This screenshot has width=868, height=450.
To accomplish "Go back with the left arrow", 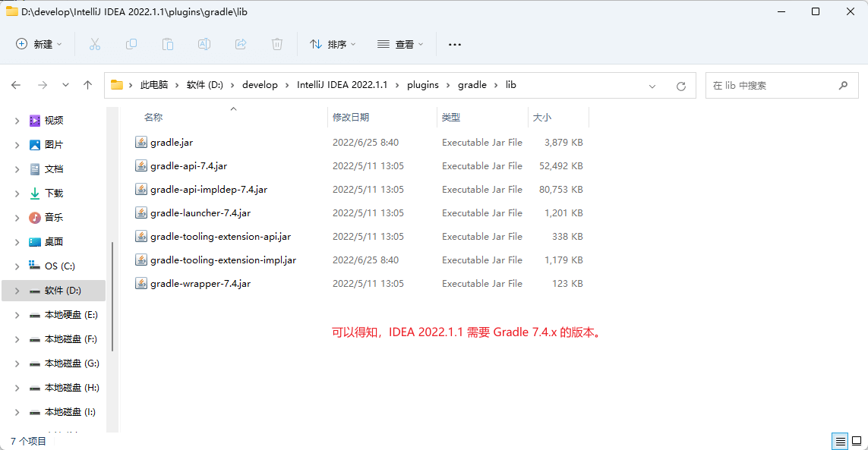I will pyautogui.click(x=16, y=85).
